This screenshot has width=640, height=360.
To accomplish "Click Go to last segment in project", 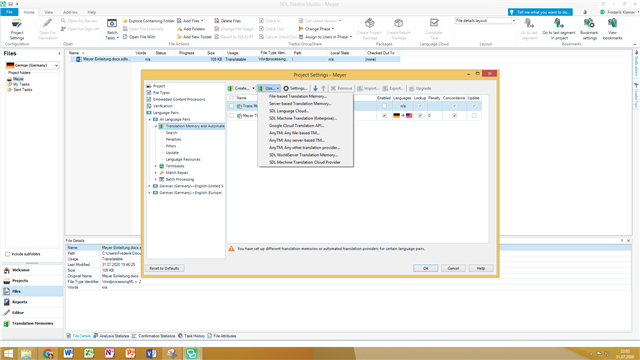I will (558, 29).
